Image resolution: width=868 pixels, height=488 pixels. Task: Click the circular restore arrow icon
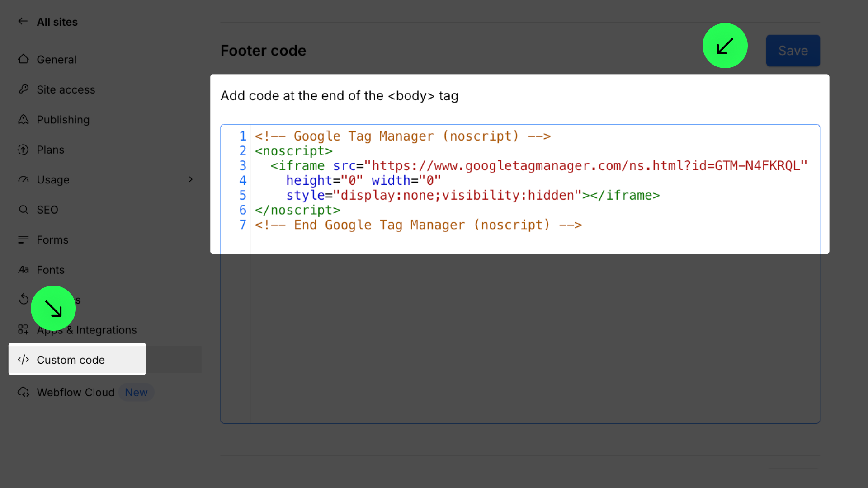coord(23,299)
